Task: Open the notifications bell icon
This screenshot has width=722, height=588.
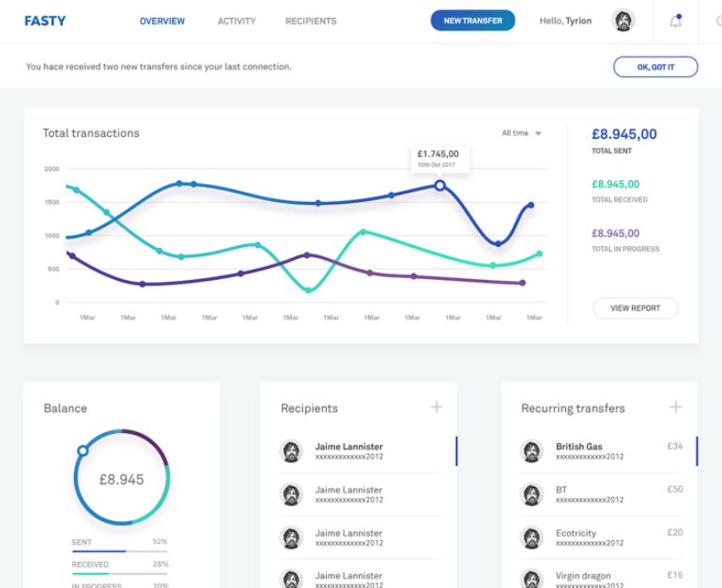Action: pyautogui.click(x=675, y=21)
